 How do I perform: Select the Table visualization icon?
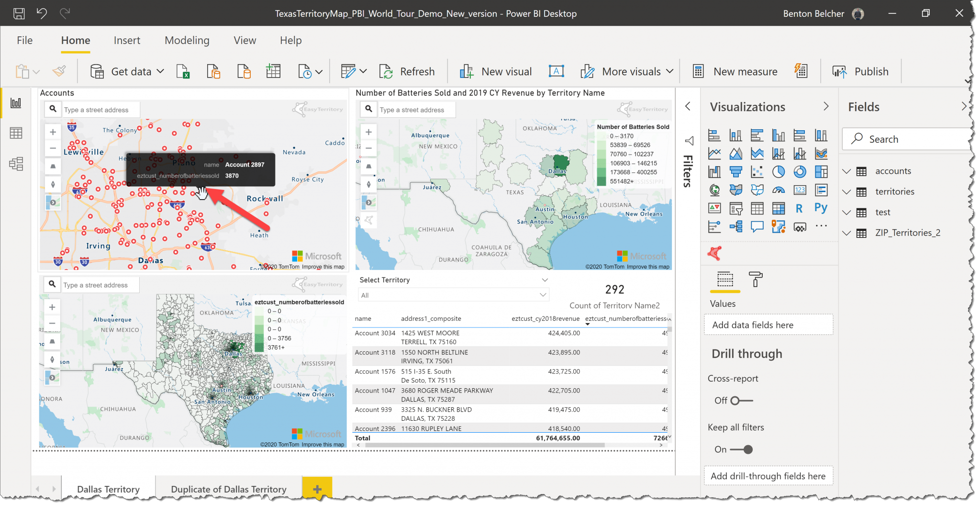757,208
